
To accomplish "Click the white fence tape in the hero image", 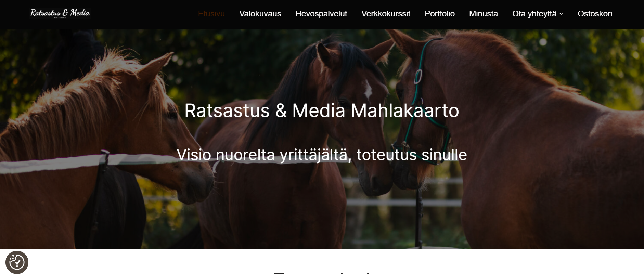I will click(55, 163).
